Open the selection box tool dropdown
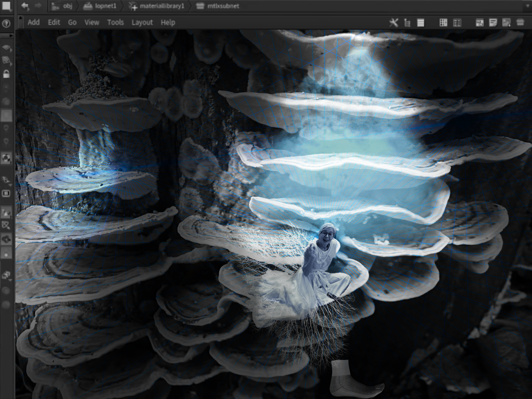Image resolution: width=532 pixels, height=399 pixels. click(7, 6)
